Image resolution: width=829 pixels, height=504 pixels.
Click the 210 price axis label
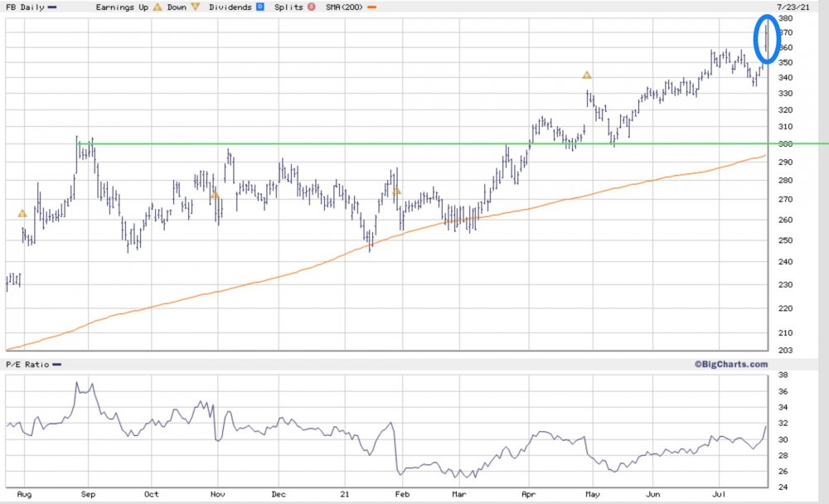pyautogui.click(x=786, y=332)
